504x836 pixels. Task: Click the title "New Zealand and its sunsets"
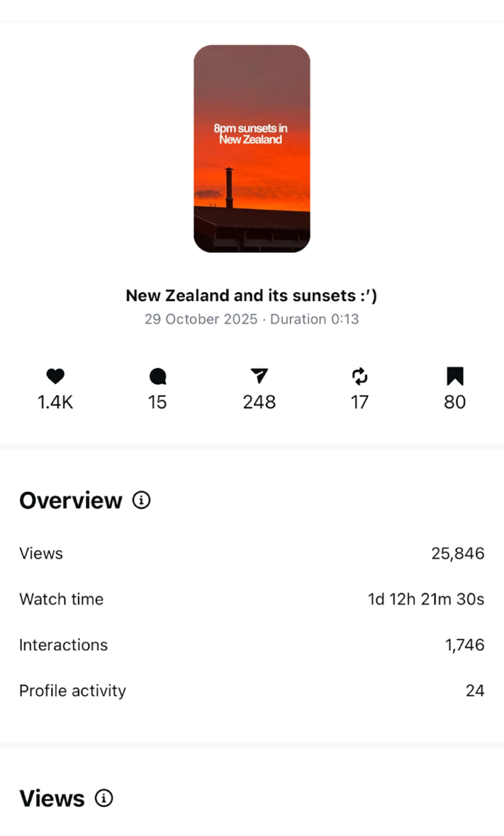pos(251,295)
